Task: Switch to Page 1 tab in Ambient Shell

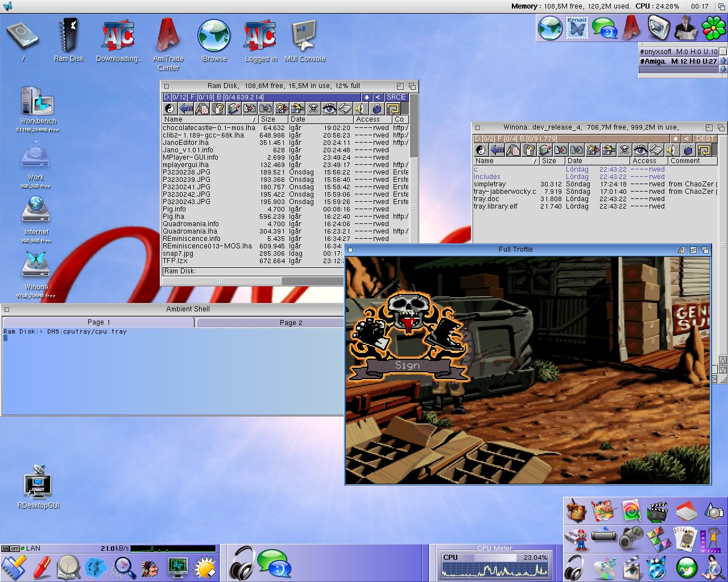Action: click(99, 322)
